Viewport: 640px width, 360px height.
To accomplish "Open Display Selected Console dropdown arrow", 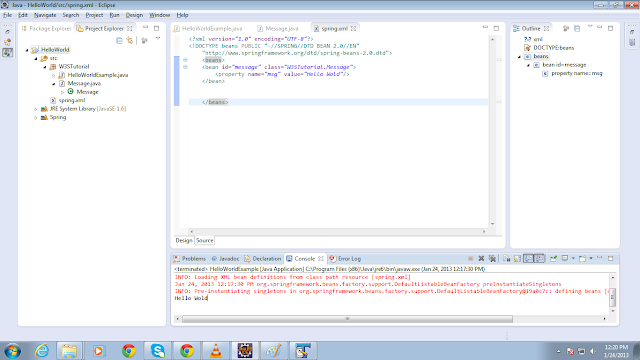I will (573, 259).
